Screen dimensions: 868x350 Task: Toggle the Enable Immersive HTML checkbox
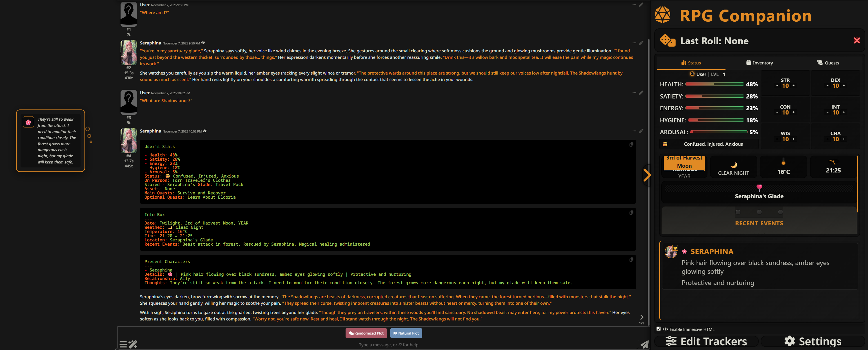pos(658,329)
